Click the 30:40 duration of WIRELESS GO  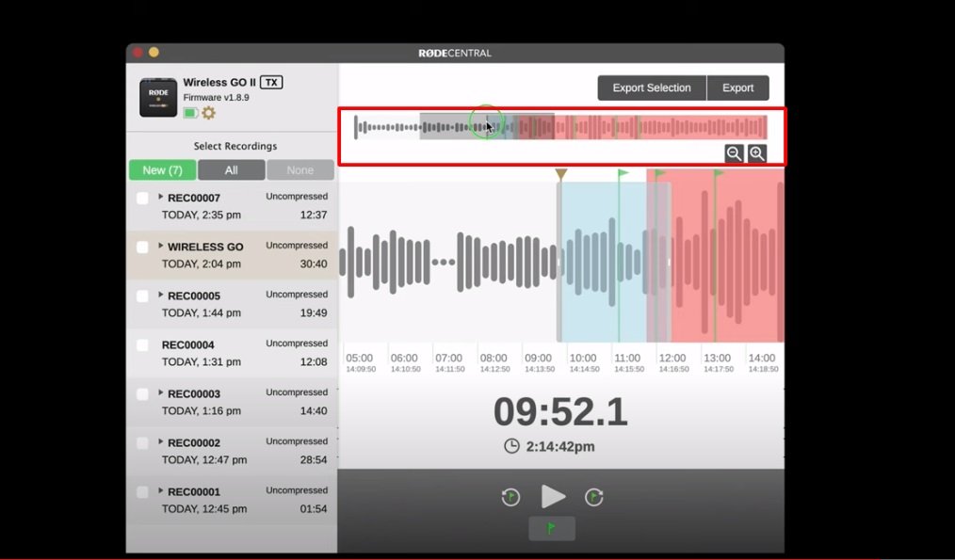pyautogui.click(x=314, y=264)
